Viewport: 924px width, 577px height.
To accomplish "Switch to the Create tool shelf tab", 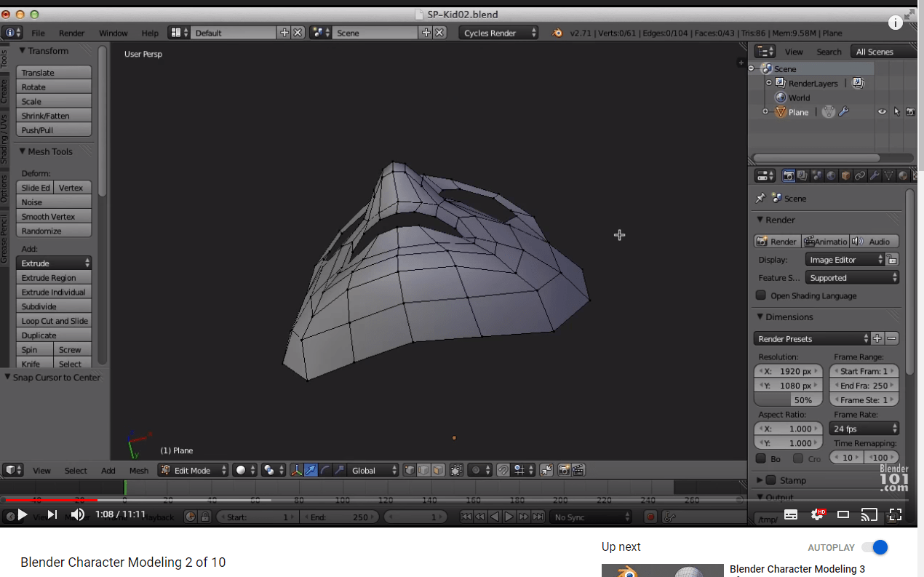I will coord(4,91).
